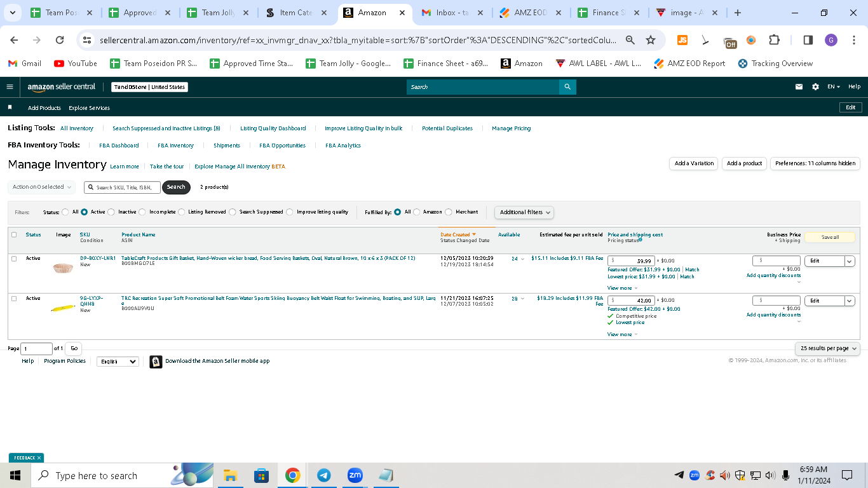The image size is (868, 488).
Task: Select the Improve listing quality filter
Action: [290, 212]
